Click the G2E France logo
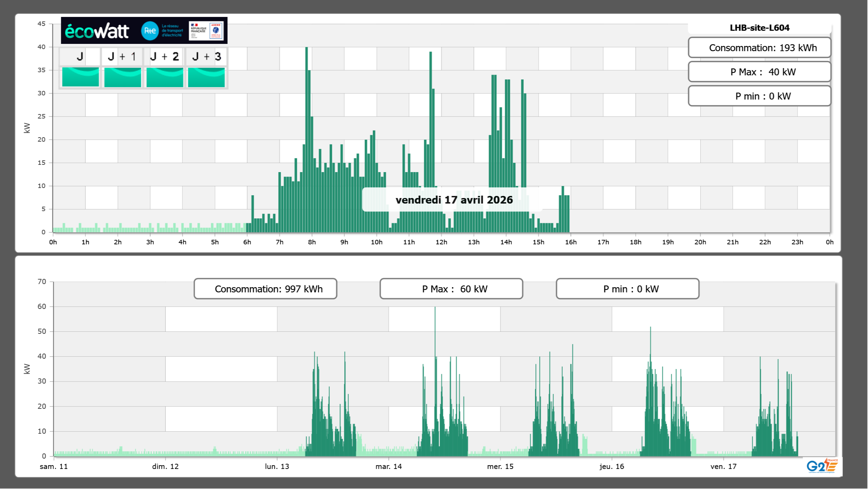The width and height of the screenshot is (868, 489). click(x=822, y=466)
